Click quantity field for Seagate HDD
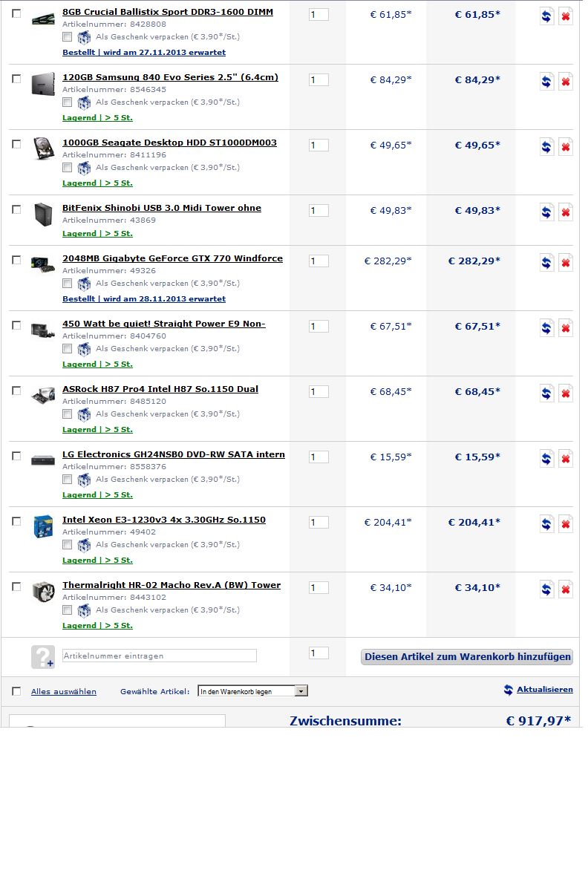This screenshot has height=882, width=588. pos(318,145)
